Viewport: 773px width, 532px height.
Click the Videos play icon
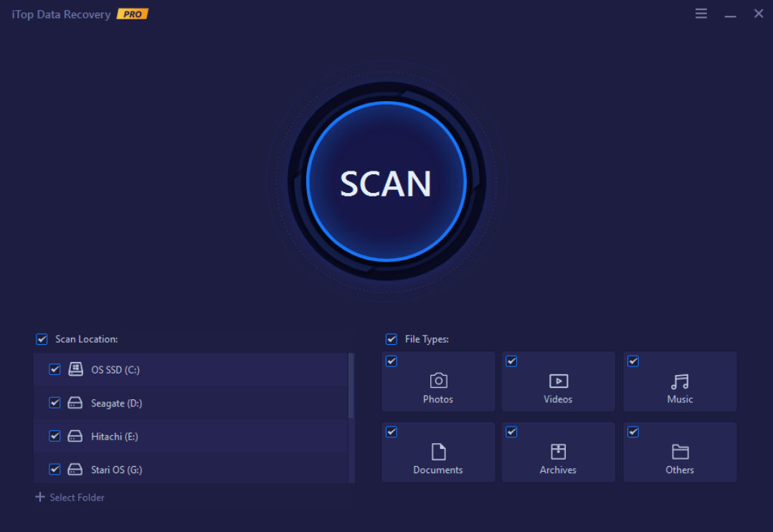559,381
